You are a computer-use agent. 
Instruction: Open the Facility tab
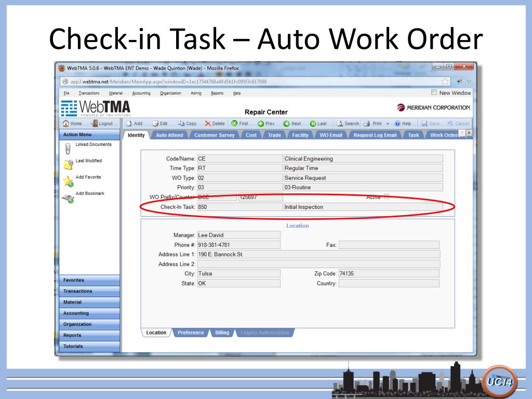tap(300, 135)
